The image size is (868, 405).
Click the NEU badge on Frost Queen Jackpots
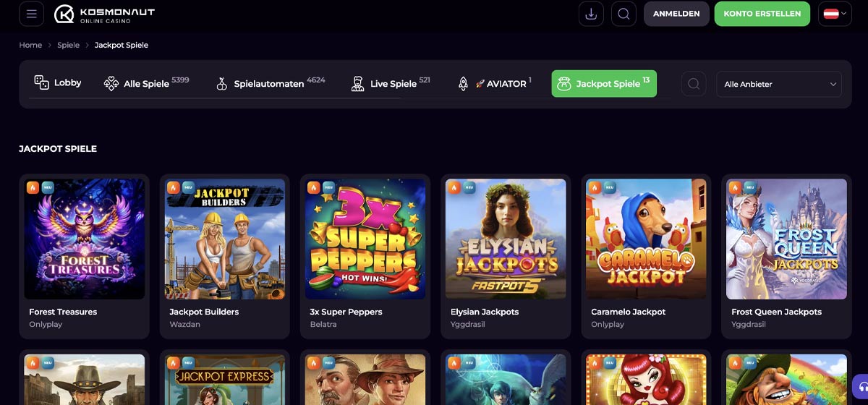tap(750, 187)
